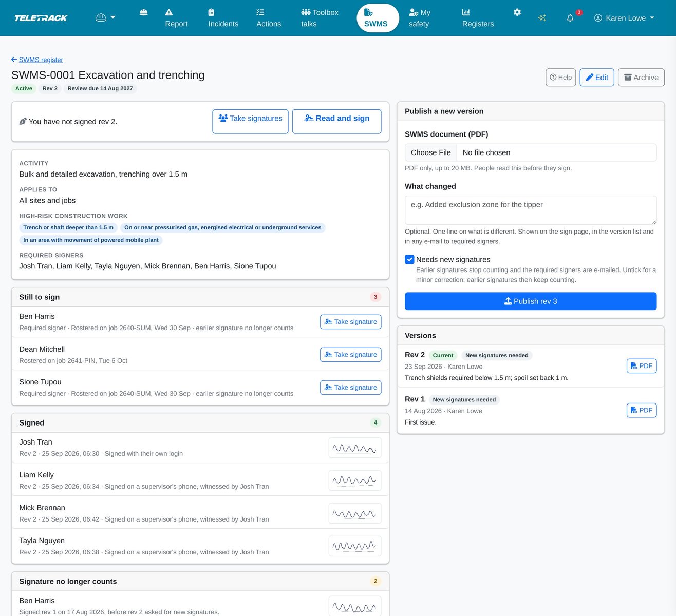Screen dimensions: 676x616
Task: Go to the Incidents page
Action: [x=223, y=18]
